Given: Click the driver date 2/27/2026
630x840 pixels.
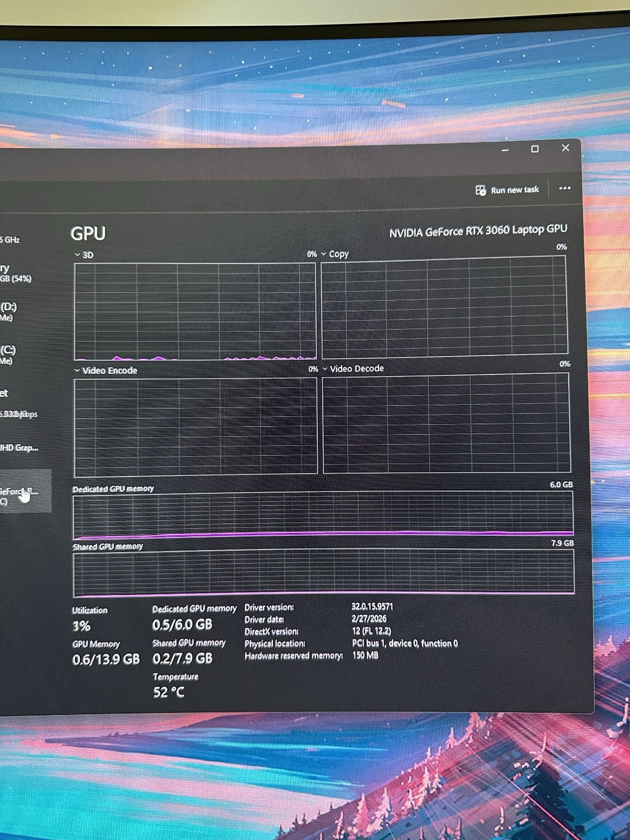Looking at the screenshot, I should 369,618.
